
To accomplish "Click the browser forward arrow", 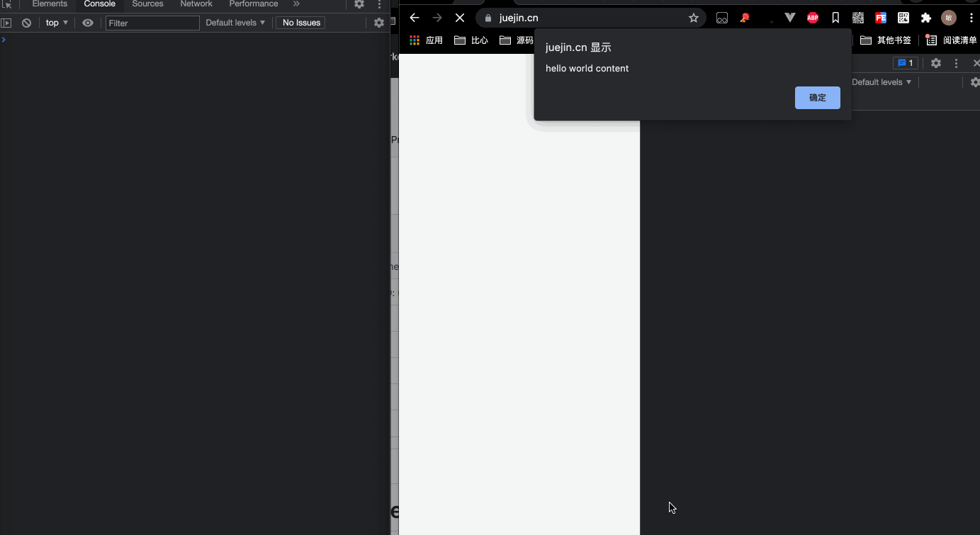I will pos(437,18).
